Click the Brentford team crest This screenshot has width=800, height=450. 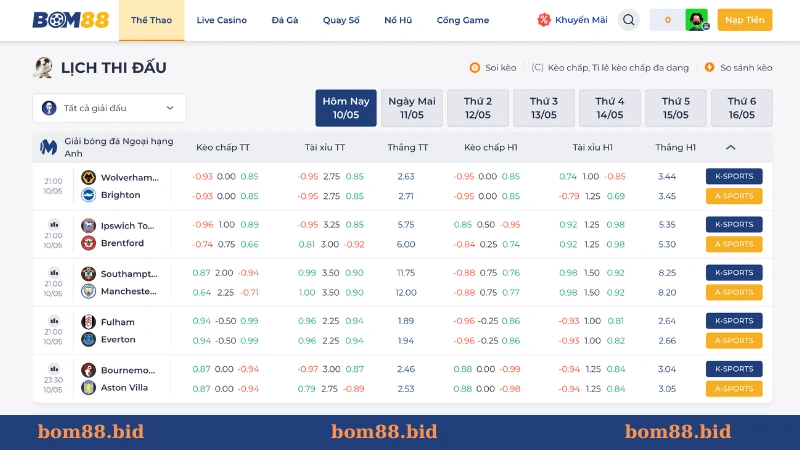(x=88, y=243)
